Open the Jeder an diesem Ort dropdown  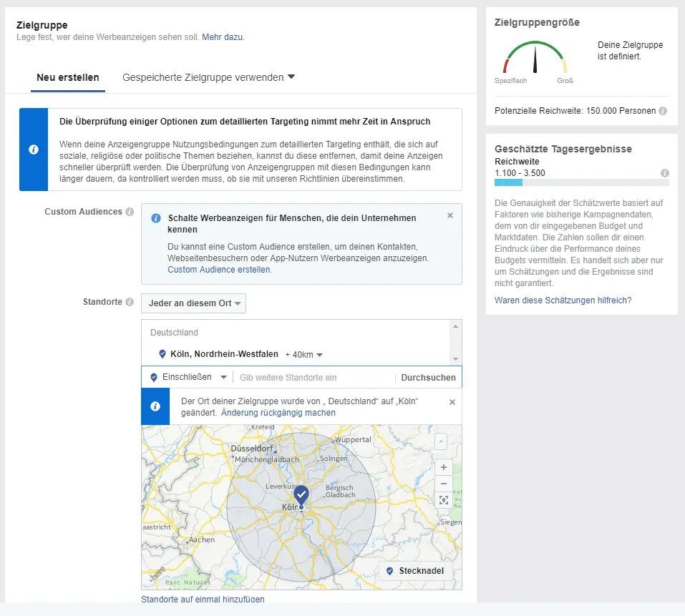point(193,303)
